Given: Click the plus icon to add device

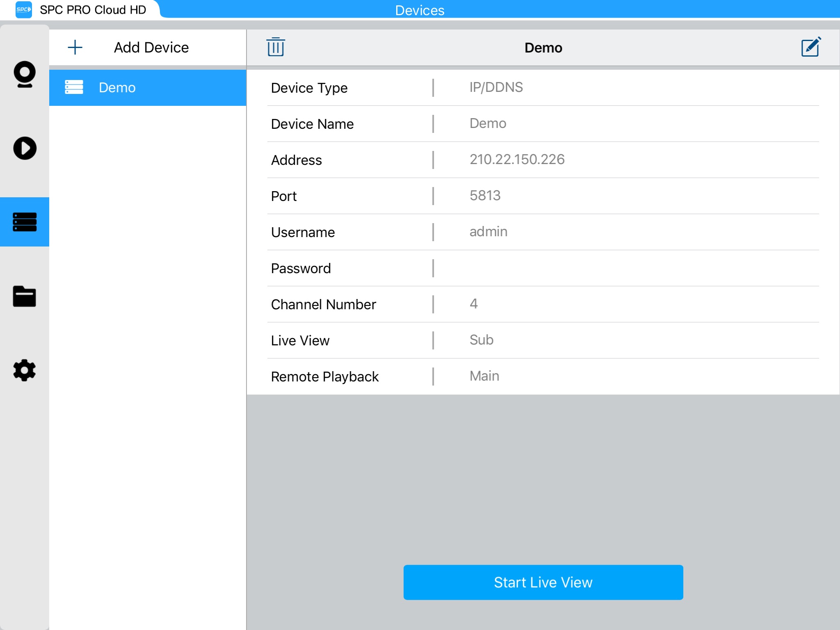Looking at the screenshot, I should coord(75,47).
